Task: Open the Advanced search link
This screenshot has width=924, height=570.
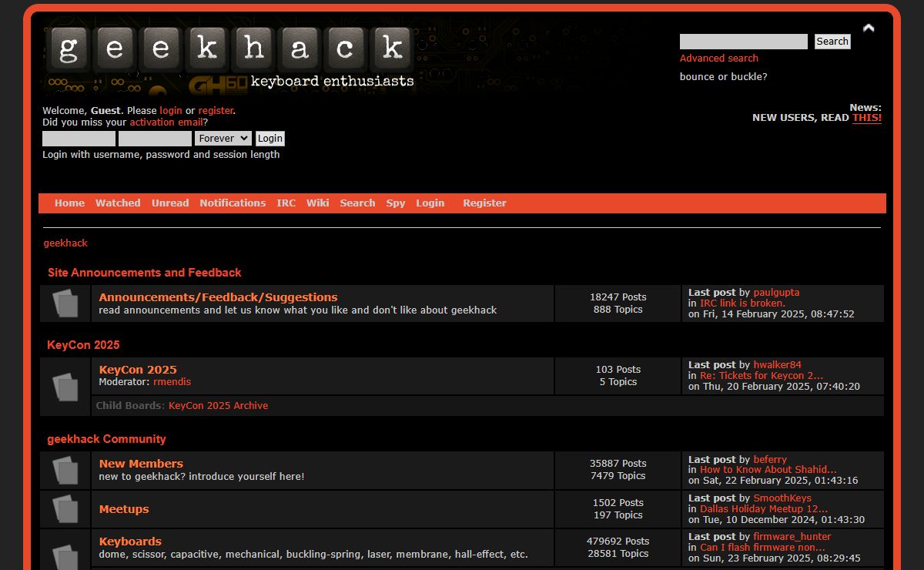Action: (x=719, y=59)
